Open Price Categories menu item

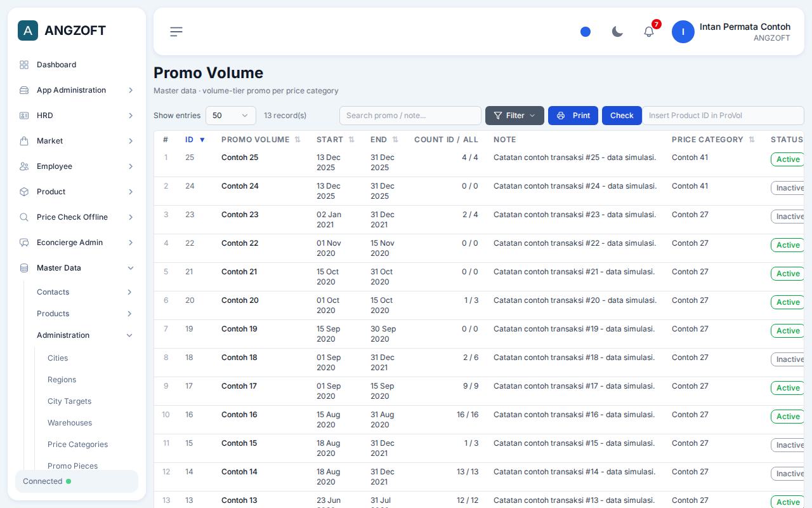(x=77, y=444)
